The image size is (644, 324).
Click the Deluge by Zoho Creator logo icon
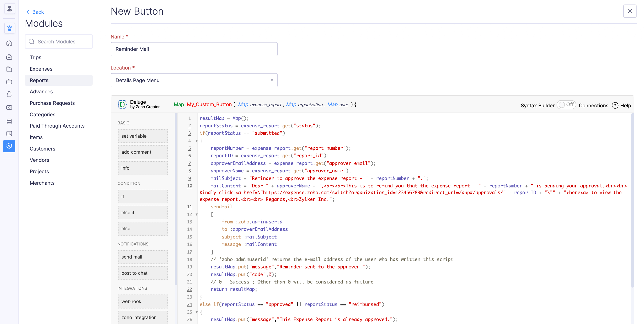(122, 104)
